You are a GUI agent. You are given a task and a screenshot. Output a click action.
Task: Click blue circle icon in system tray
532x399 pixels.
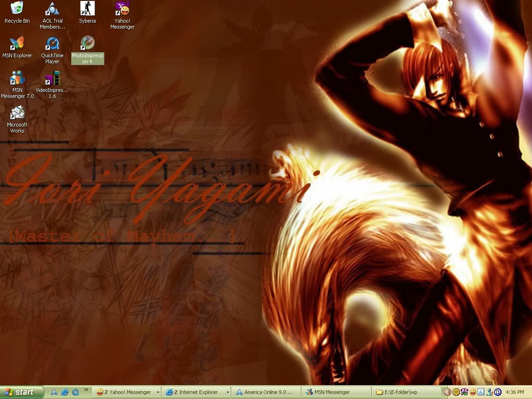[497, 392]
